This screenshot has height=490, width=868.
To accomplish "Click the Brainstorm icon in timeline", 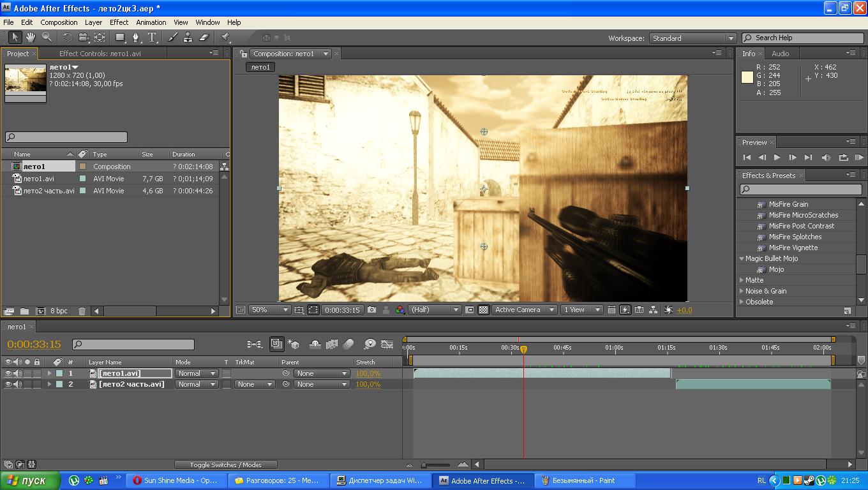I will (x=370, y=344).
